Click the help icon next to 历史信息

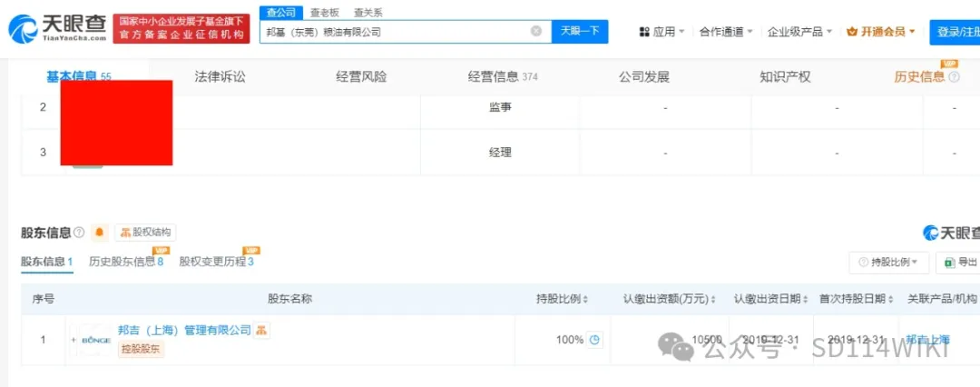point(954,77)
